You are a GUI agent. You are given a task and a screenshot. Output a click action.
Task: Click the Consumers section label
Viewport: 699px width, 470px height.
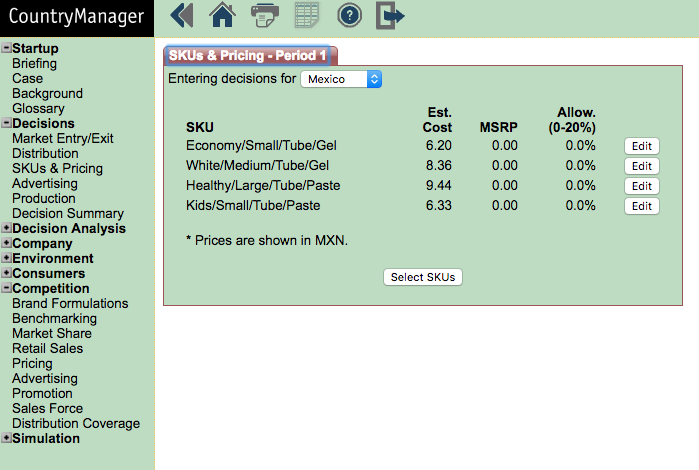coord(49,273)
